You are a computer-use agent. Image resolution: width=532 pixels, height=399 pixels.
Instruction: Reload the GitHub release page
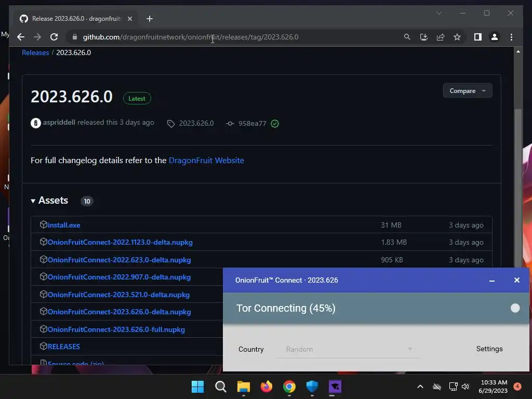tap(54, 37)
